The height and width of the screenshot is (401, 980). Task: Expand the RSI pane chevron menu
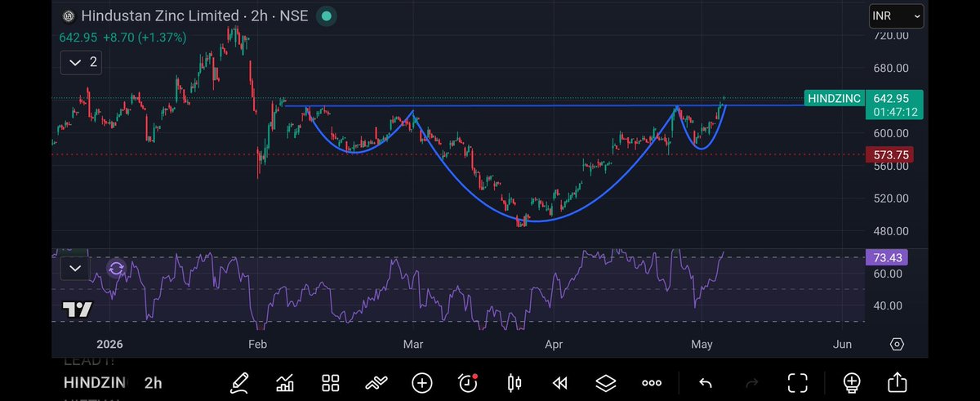pyautogui.click(x=75, y=268)
